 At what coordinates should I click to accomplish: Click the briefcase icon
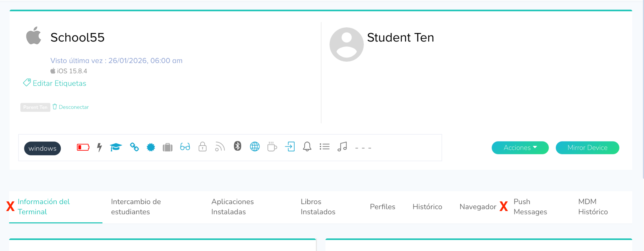point(168,147)
